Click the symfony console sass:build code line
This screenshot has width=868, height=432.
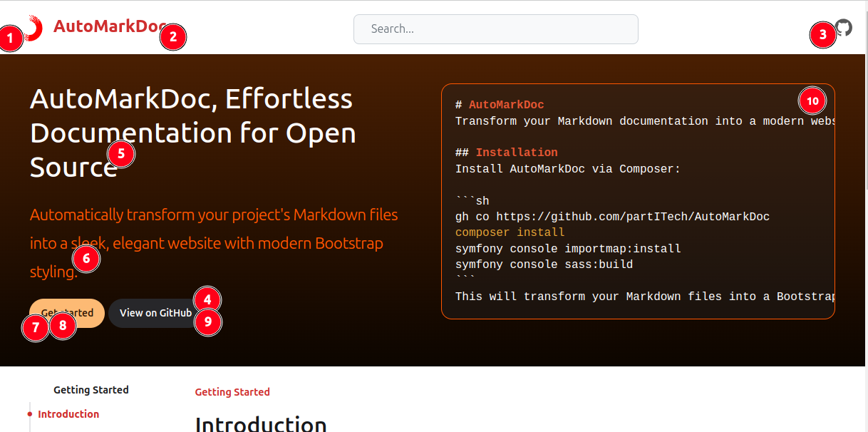tap(544, 264)
